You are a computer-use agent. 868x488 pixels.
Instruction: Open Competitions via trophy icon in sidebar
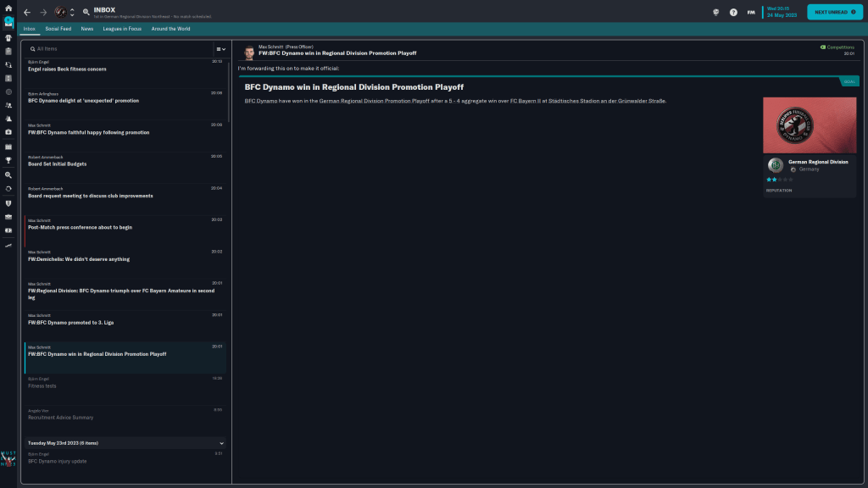point(8,160)
